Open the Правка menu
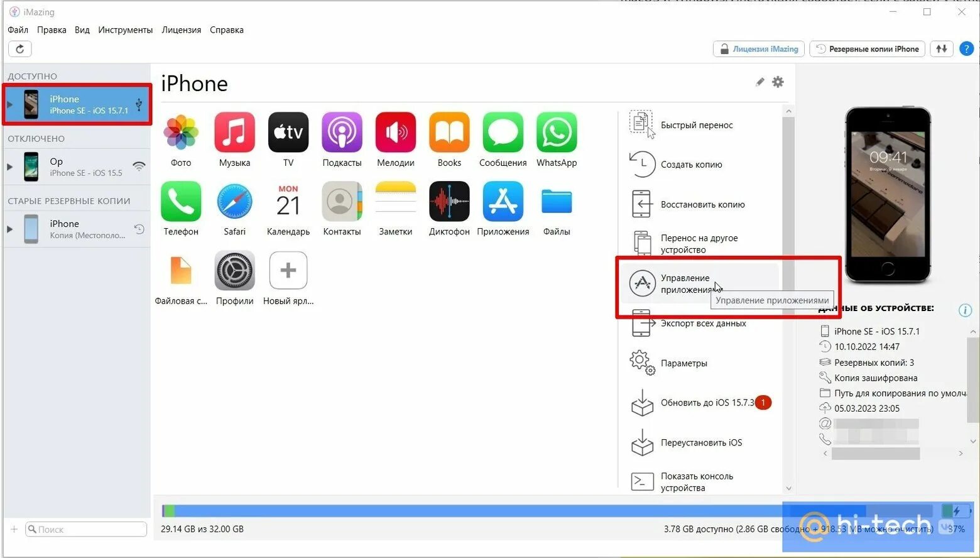This screenshot has height=558, width=980. click(52, 30)
